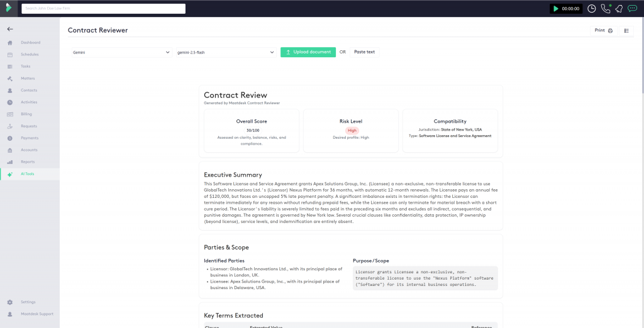This screenshot has width=644, height=328.
Task: Navigate to Matters section
Action: coord(28,79)
